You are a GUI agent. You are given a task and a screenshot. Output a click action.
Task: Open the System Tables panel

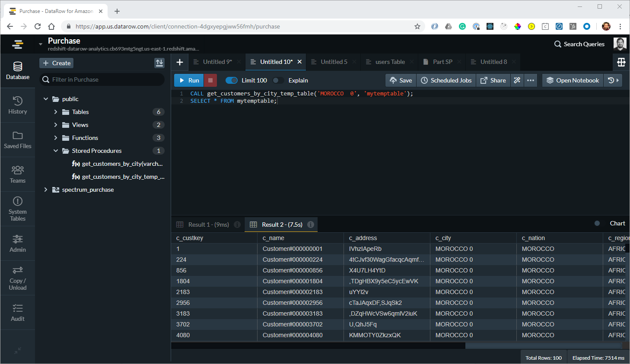click(x=17, y=209)
